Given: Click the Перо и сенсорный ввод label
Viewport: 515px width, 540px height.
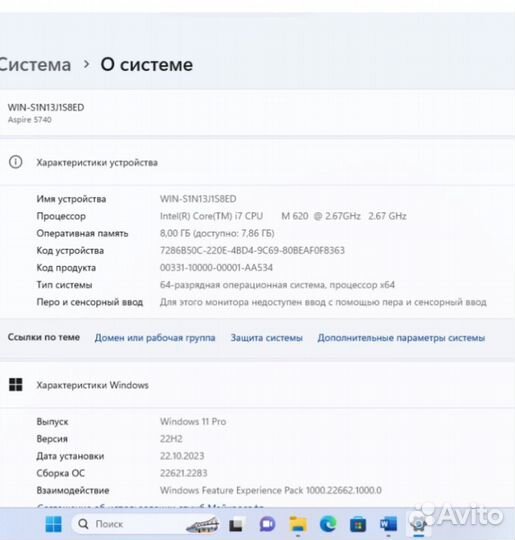Looking at the screenshot, I should tap(90, 302).
